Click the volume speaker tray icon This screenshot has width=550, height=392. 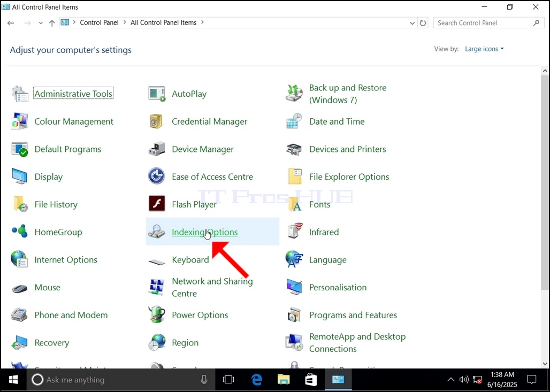[464, 380]
